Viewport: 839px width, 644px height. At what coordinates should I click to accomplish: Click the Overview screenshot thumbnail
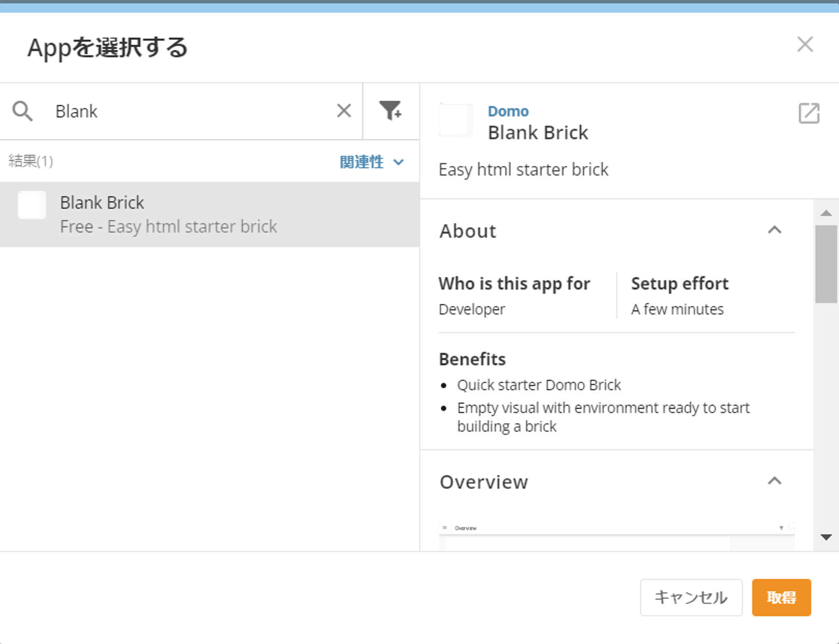[x=617, y=536]
